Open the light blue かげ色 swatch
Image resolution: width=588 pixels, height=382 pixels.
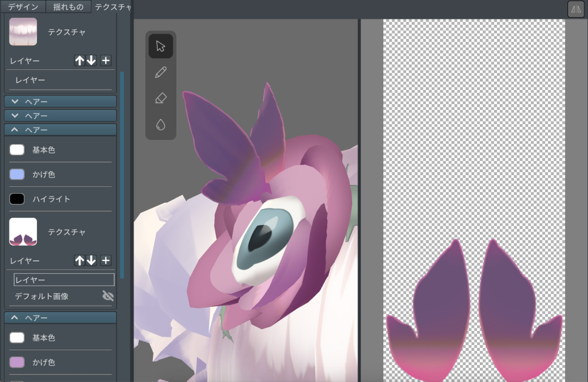click(x=17, y=174)
